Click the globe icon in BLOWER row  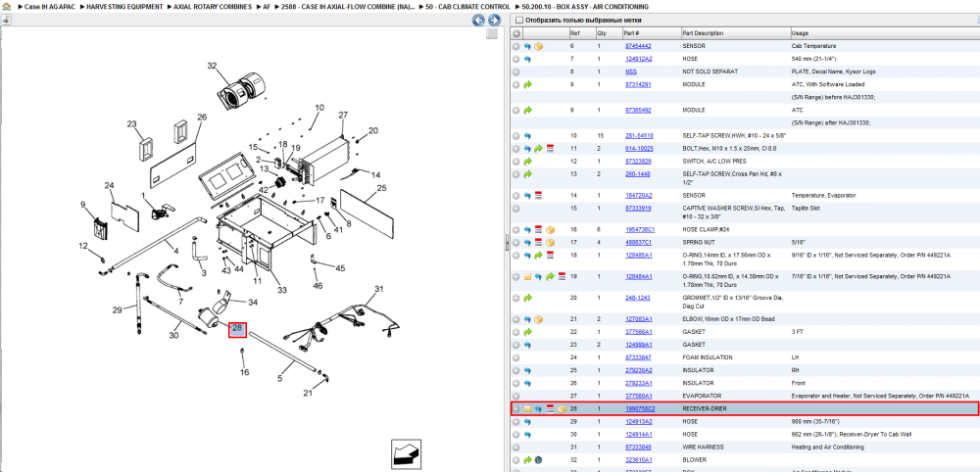tap(538, 460)
